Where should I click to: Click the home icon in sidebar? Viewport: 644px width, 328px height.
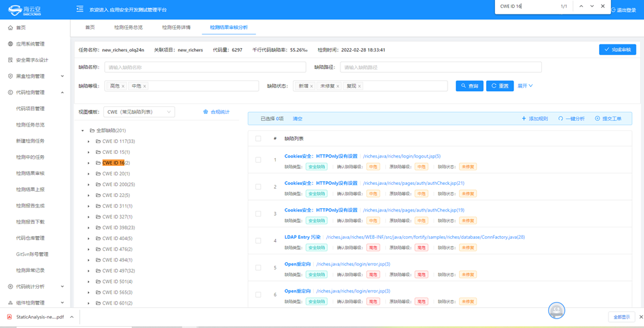tap(10, 27)
